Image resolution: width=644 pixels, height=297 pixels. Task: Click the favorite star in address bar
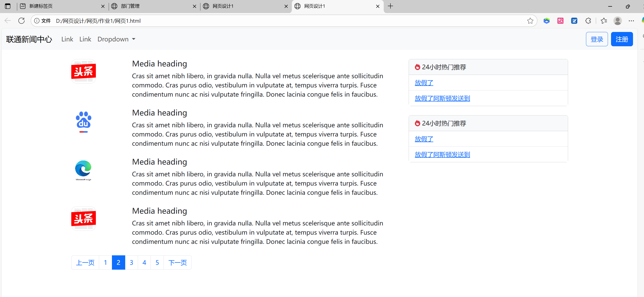pyautogui.click(x=530, y=21)
